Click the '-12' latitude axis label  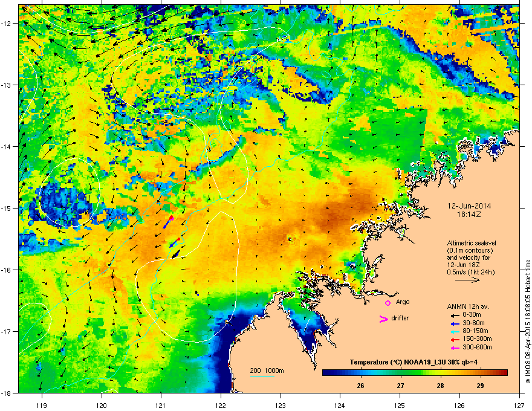coord(6,24)
